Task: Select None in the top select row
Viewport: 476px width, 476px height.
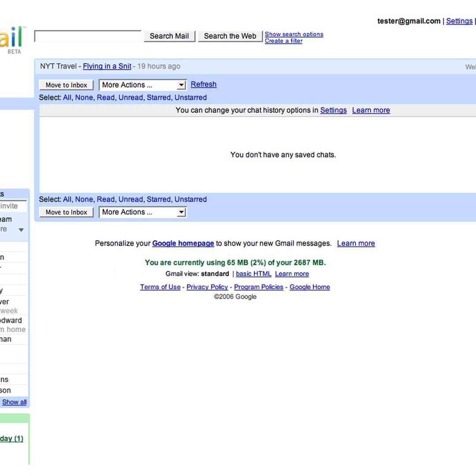Action: [x=84, y=97]
